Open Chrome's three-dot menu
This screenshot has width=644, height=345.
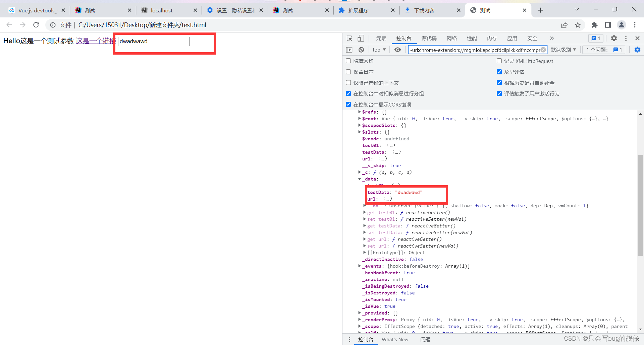[635, 25]
